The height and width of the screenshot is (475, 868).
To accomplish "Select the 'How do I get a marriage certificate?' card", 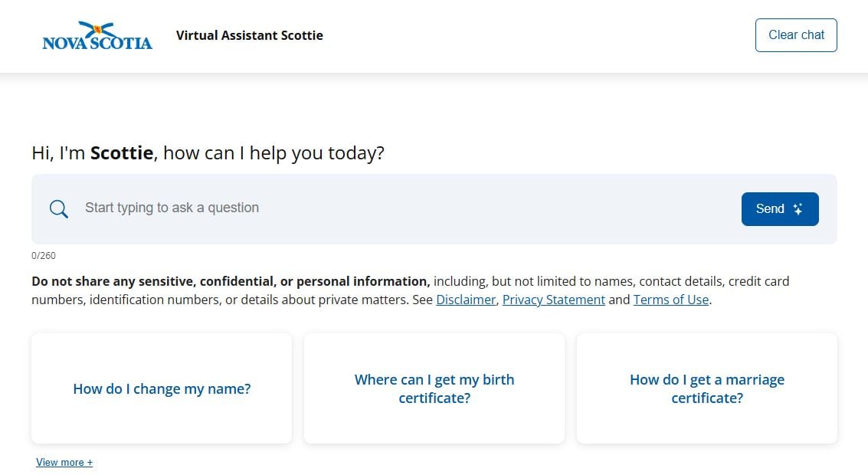I will (706, 388).
